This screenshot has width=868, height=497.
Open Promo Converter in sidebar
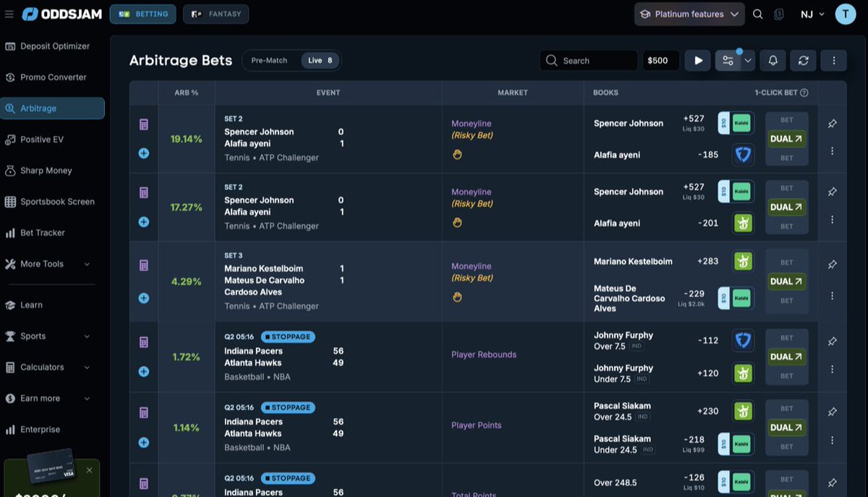(52, 77)
